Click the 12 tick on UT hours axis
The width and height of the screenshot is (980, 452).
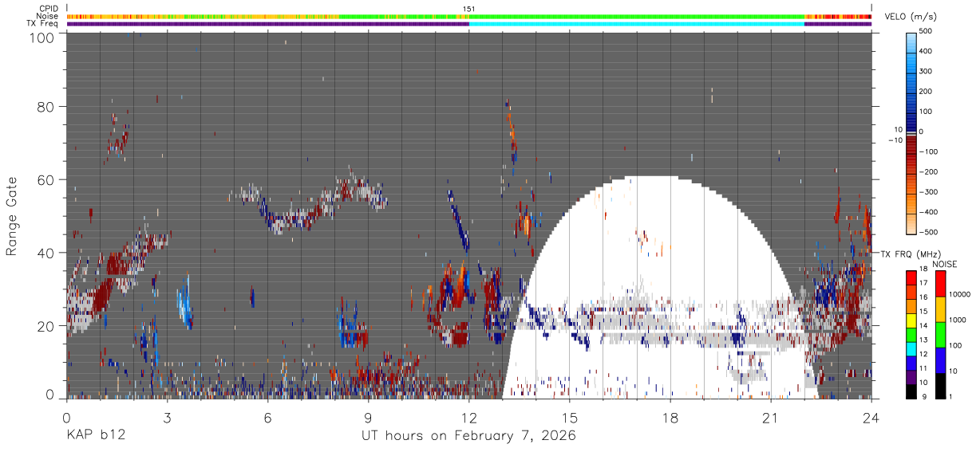click(x=469, y=417)
